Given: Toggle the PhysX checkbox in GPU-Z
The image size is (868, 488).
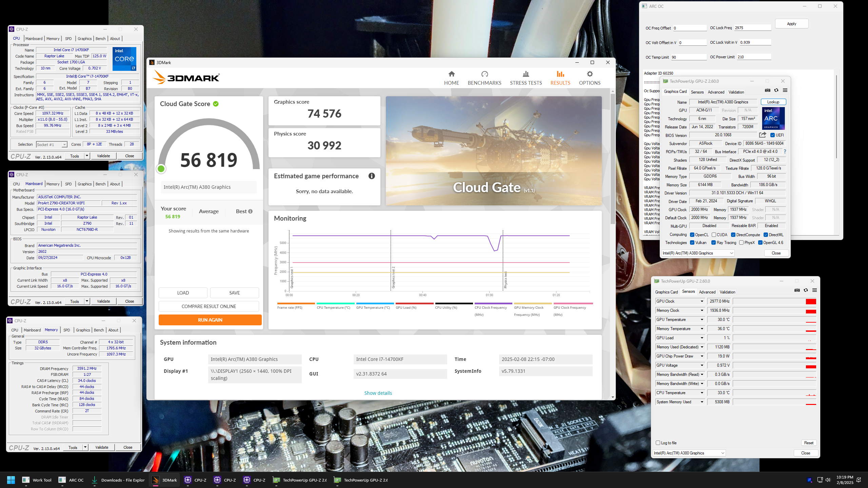Looking at the screenshot, I should [741, 242].
